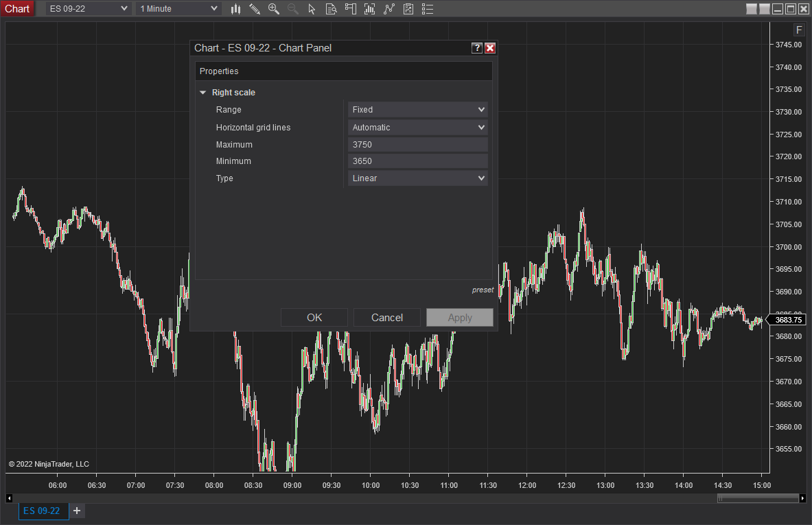Viewport: 812px width, 525px height.
Task: Open the Data Box icon
Action: tap(331, 9)
